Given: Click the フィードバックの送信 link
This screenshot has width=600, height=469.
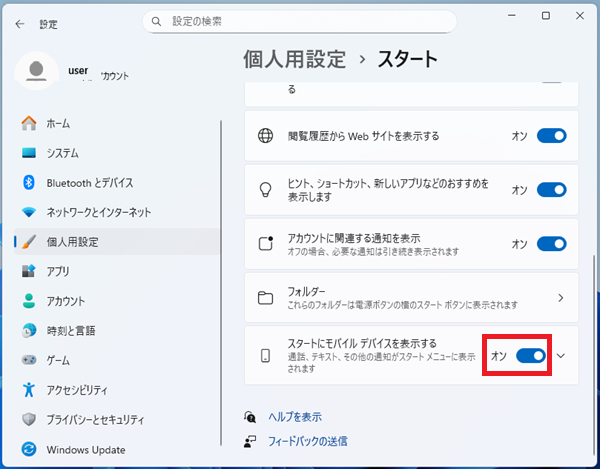Looking at the screenshot, I should [x=307, y=441].
